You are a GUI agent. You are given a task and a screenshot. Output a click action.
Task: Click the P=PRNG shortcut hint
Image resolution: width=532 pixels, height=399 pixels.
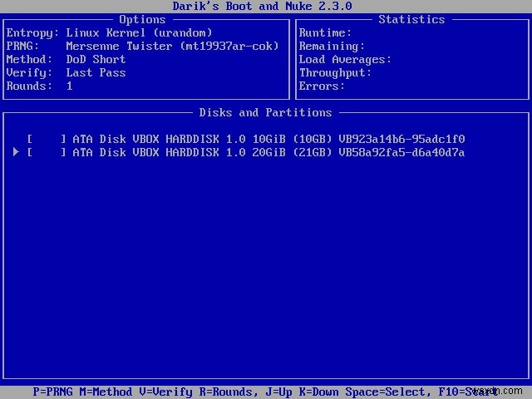pyautogui.click(x=52, y=392)
